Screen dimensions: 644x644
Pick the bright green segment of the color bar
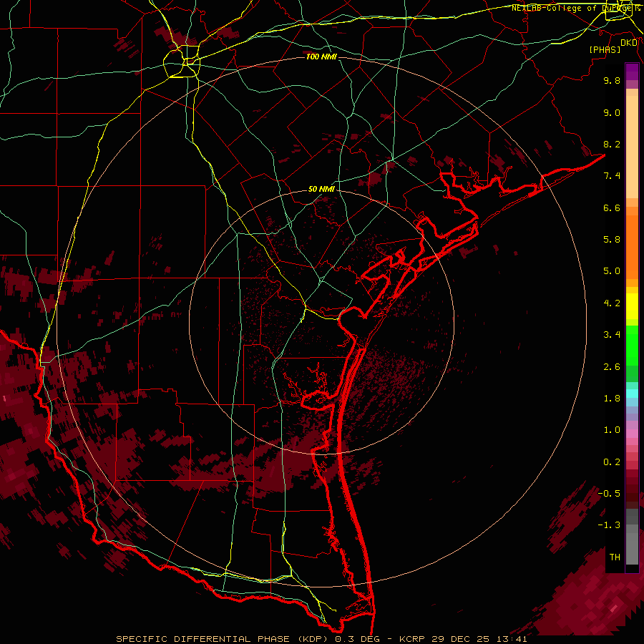pyautogui.click(x=632, y=345)
